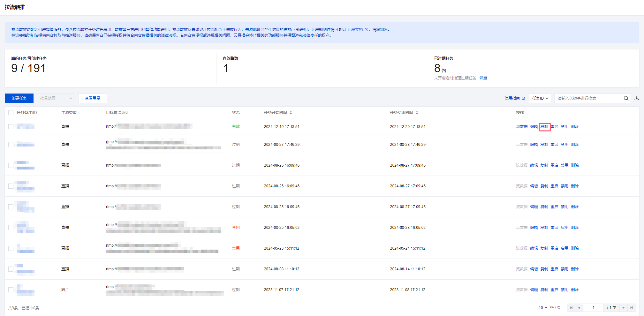Viewport: 644px width, 316px height.
Task: Focus the keyword search input field
Action: pos(587,98)
